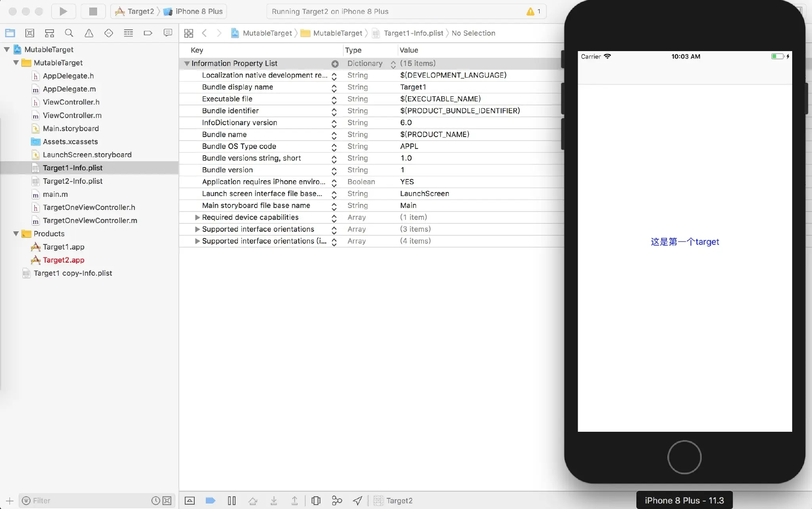Open the Report navigator

tap(168, 33)
